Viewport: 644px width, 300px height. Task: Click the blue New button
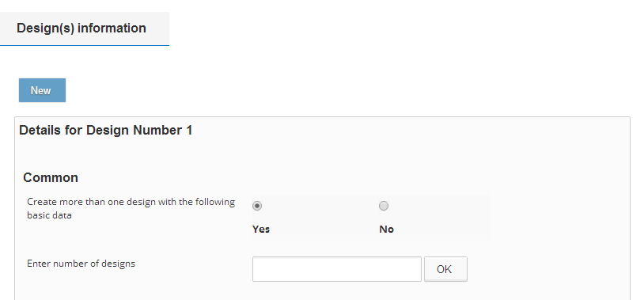tap(42, 90)
